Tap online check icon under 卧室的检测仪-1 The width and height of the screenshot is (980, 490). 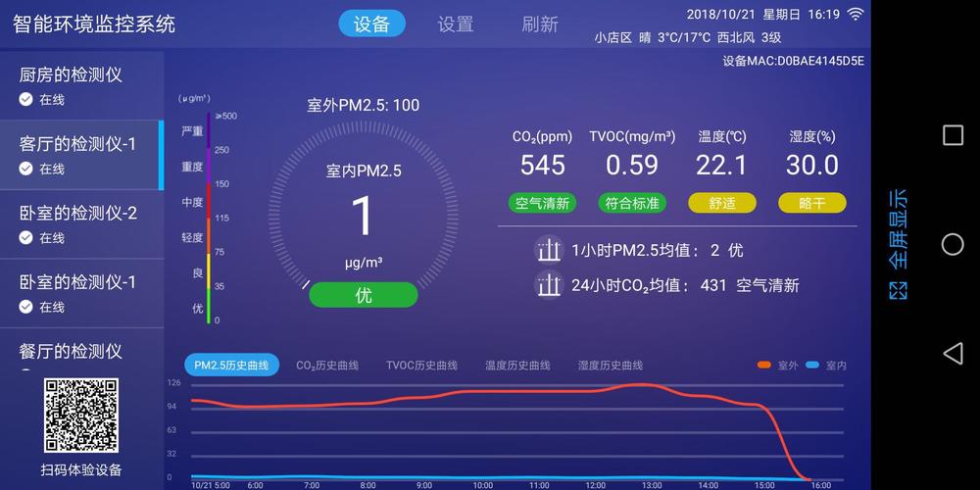[25, 307]
